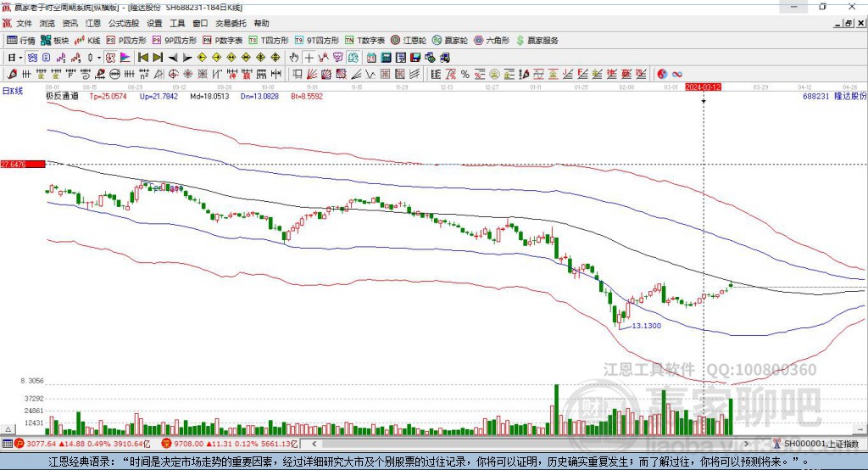Open the 文件 menu
The image size is (868, 470).
[25, 23]
